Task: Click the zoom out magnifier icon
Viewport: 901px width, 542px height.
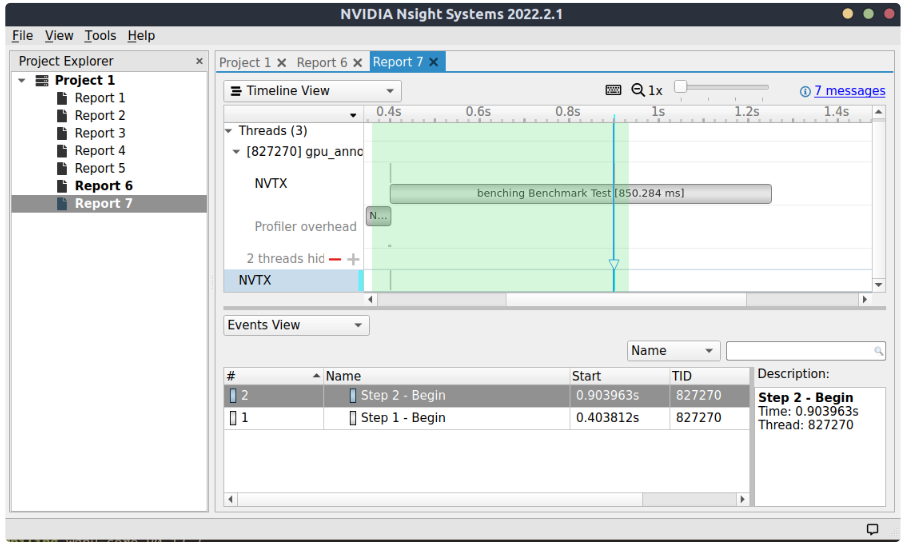Action: tap(638, 90)
